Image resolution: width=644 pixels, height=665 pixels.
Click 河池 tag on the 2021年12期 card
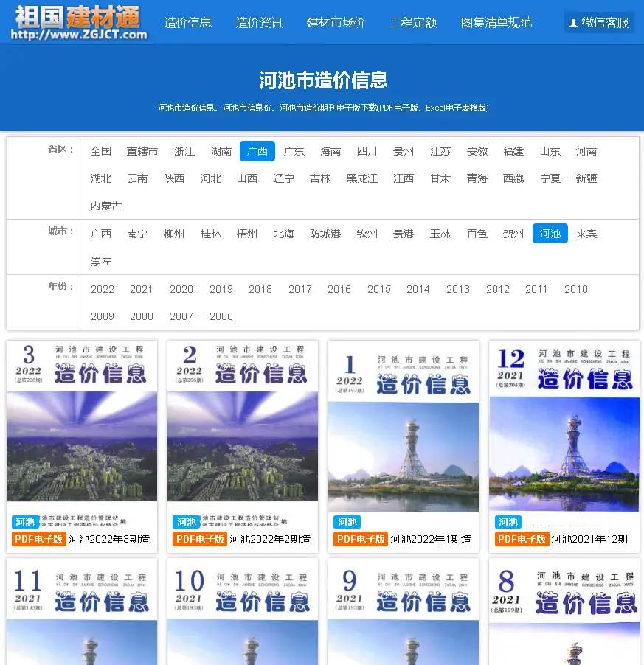click(508, 522)
